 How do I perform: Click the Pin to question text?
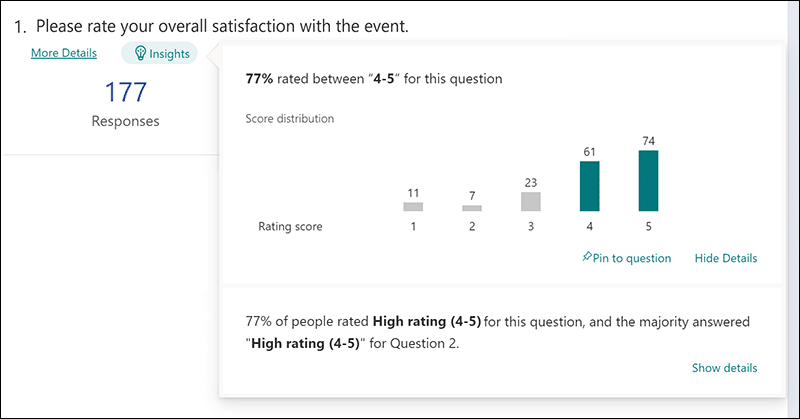point(632,258)
